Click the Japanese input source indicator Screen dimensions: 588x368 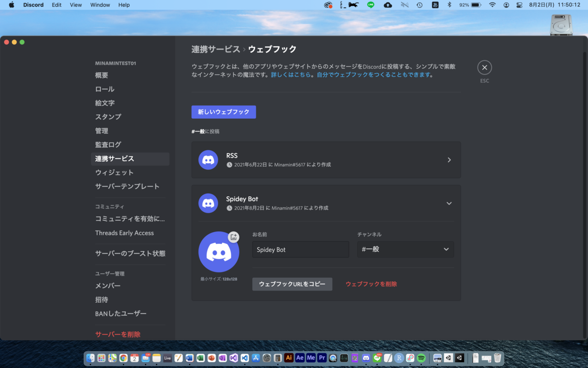pos(435,5)
